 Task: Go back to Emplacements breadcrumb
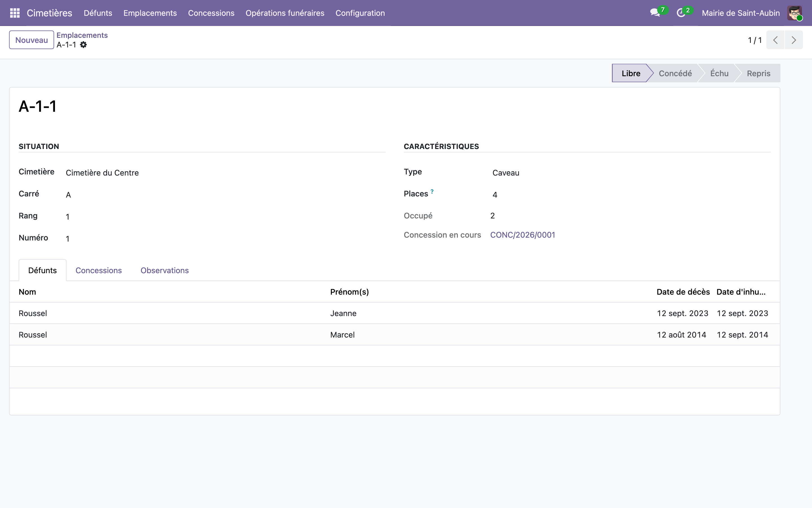82,35
